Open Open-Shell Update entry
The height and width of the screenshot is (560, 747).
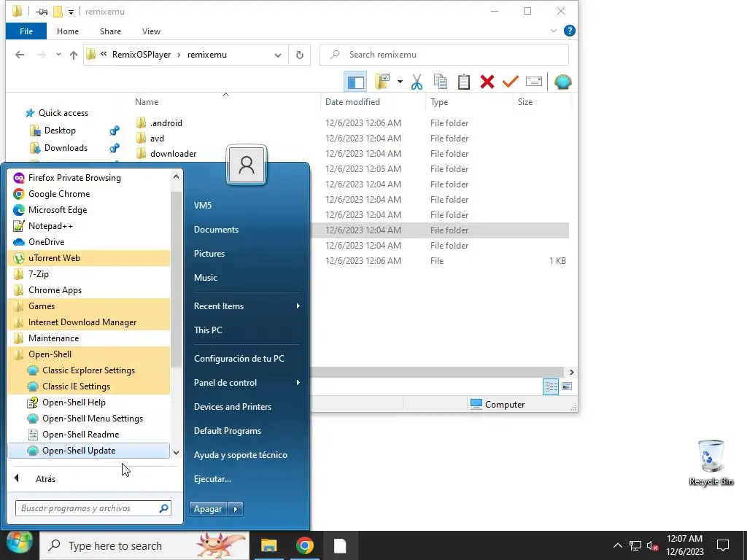88,451
